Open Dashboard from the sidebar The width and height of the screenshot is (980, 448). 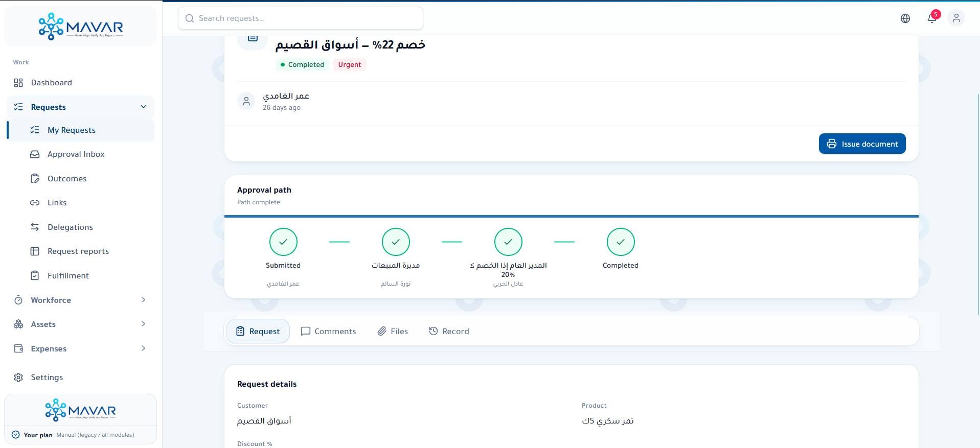[81, 83]
